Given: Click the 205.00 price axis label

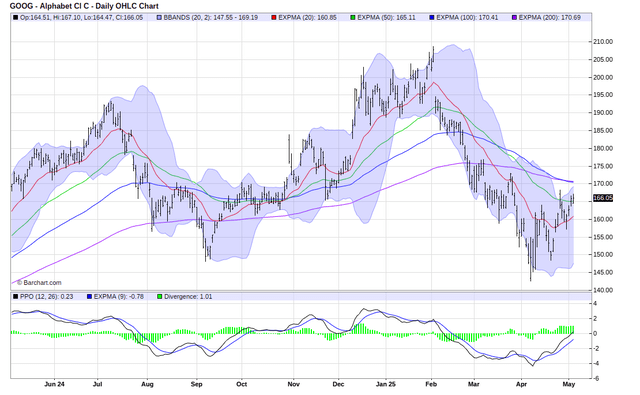Looking at the screenshot, I should (603, 60).
